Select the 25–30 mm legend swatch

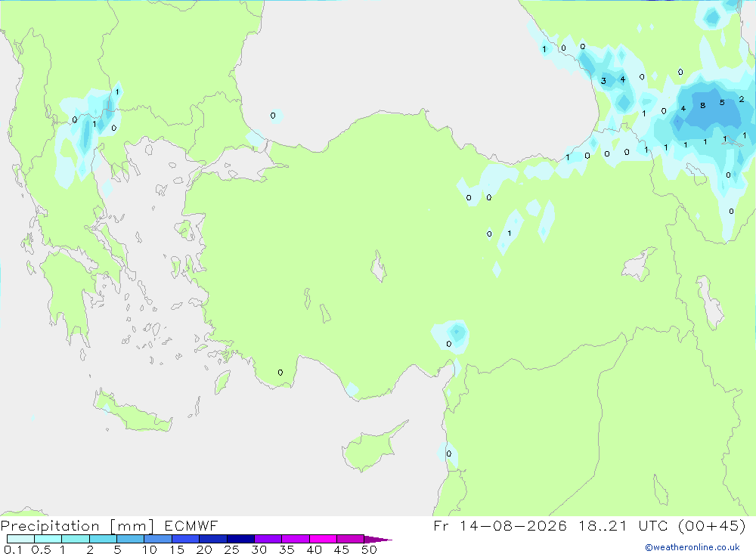pyautogui.click(x=240, y=539)
